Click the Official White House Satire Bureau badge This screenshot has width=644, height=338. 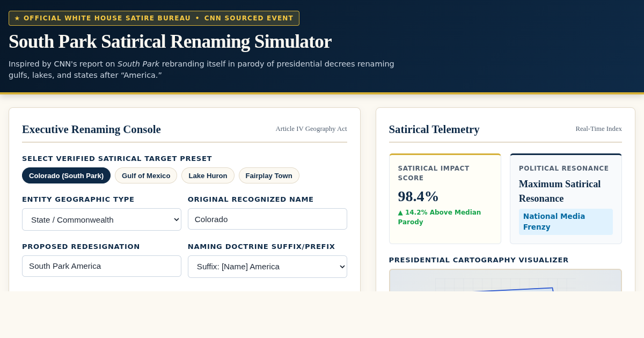(x=154, y=18)
